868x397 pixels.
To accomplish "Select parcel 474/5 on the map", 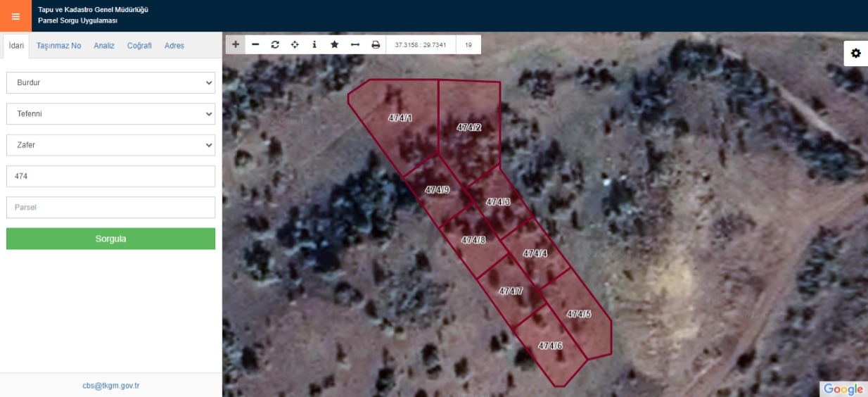I will (578, 314).
